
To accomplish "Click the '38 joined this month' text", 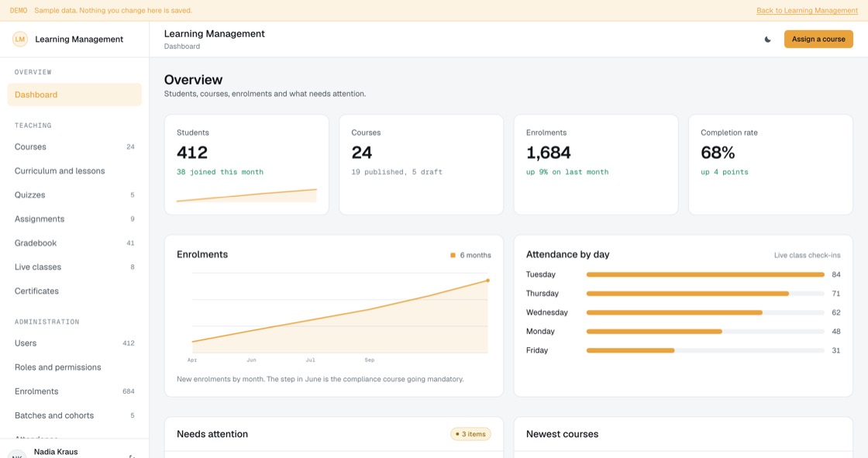I will (x=220, y=172).
